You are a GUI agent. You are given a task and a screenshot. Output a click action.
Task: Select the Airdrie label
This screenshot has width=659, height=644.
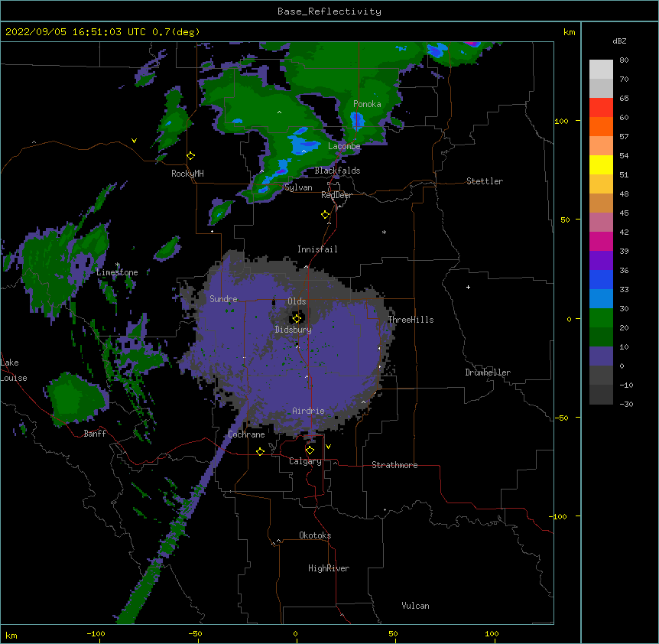coord(309,411)
